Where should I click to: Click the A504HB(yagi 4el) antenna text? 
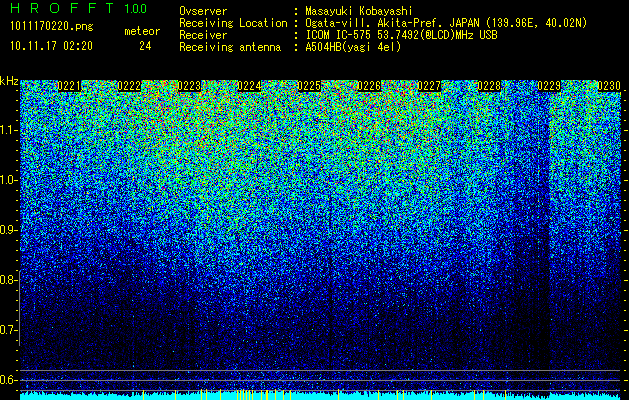click(353, 47)
